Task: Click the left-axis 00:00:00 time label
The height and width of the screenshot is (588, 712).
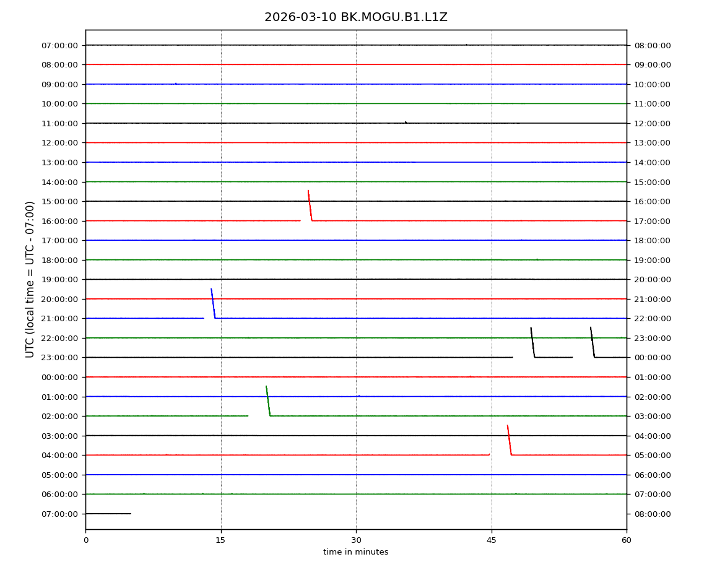Action: (x=60, y=377)
